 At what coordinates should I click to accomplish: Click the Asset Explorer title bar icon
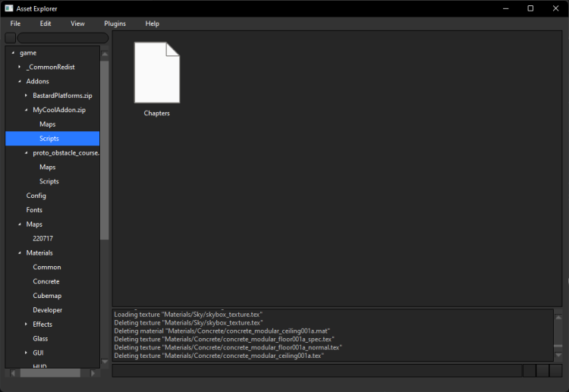[9, 8]
